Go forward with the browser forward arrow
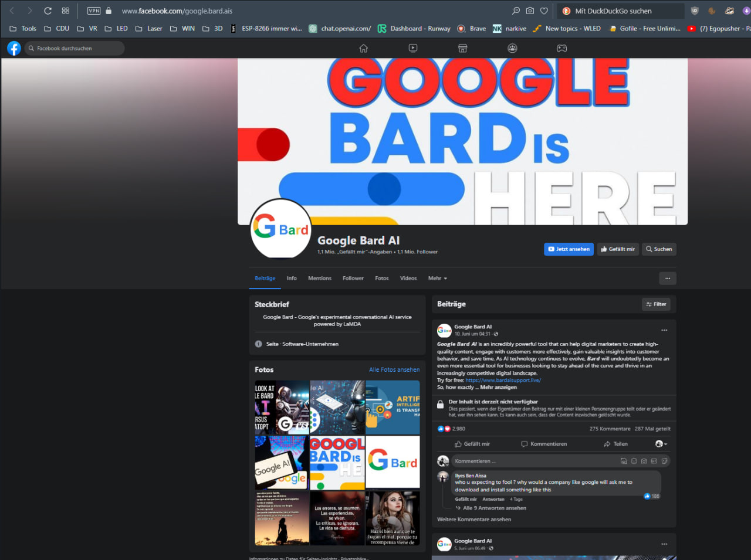Viewport: 751px width, 560px height. pos(29,11)
